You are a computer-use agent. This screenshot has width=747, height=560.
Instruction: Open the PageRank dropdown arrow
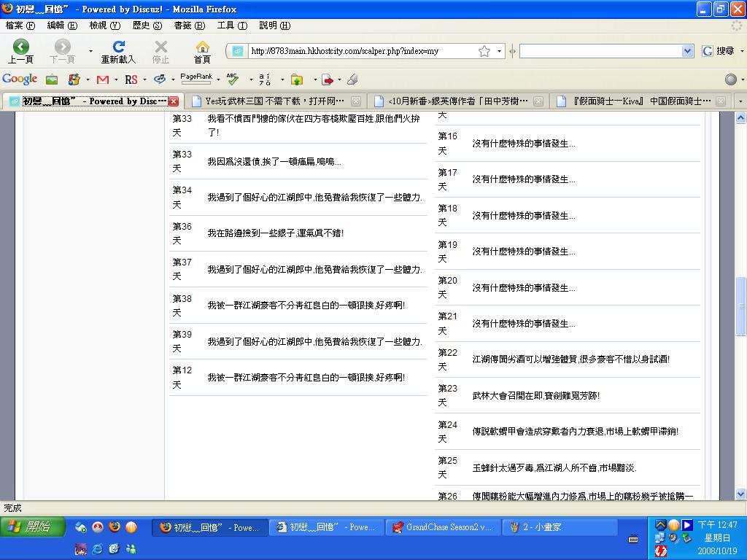218,79
